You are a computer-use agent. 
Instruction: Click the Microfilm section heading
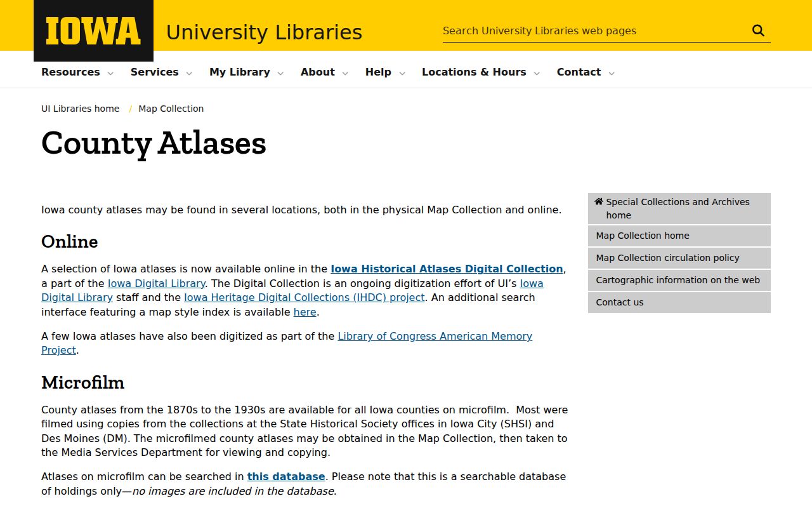[83, 382]
